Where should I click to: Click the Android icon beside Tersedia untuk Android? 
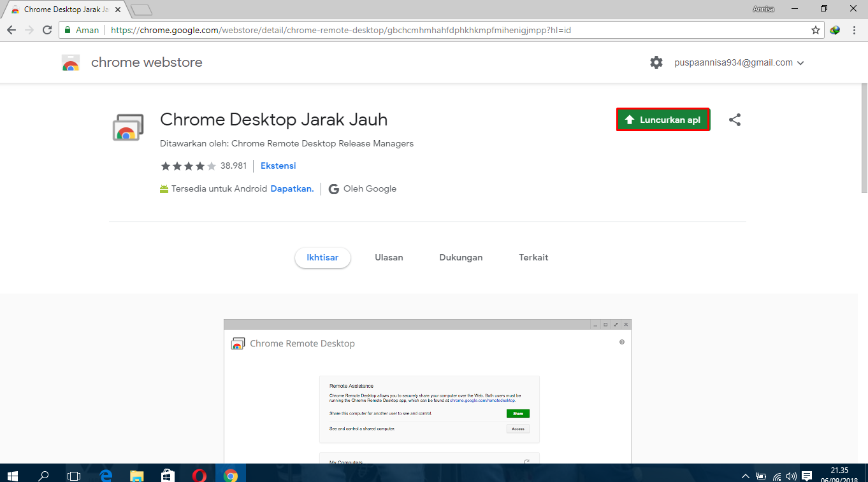[164, 189]
